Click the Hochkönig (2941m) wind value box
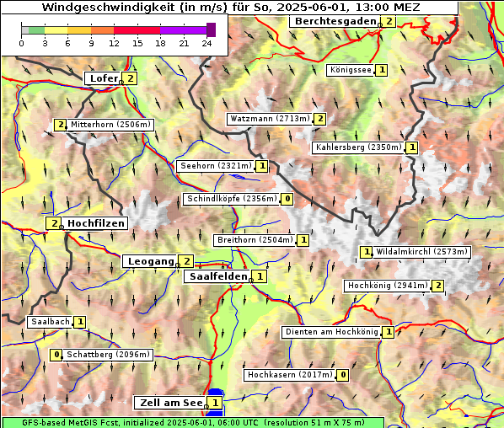The height and width of the screenshot is (428, 504). [438, 286]
